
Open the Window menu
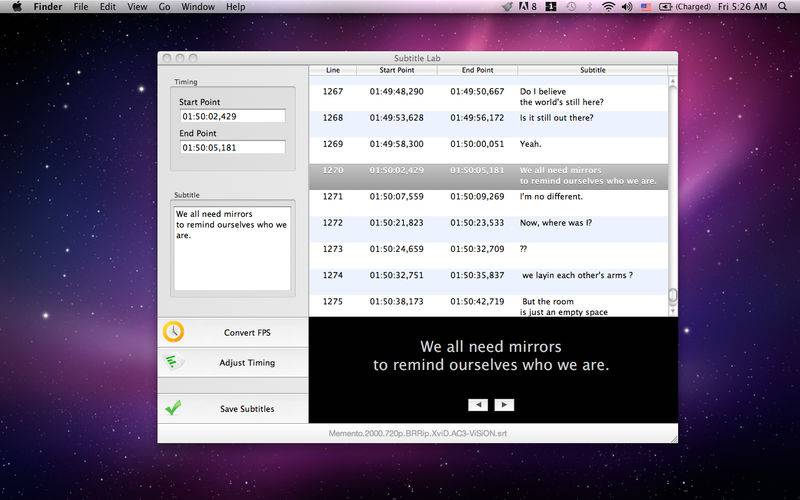coord(197,7)
